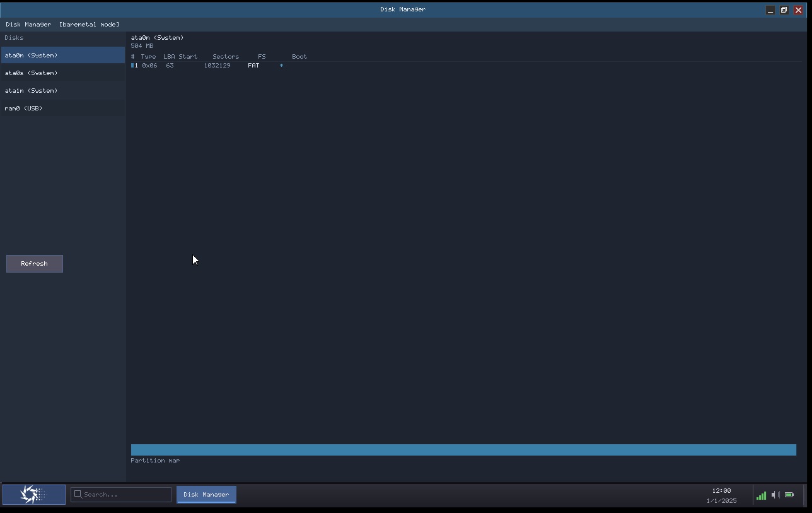
Task: Click the Boot column header
Action: click(x=299, y=57)
